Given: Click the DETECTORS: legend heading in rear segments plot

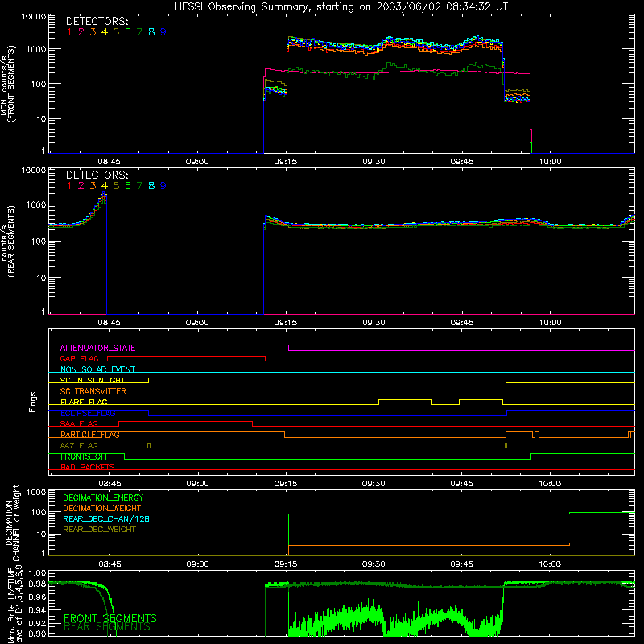Looking at the screenshot, I should [97, 175].
